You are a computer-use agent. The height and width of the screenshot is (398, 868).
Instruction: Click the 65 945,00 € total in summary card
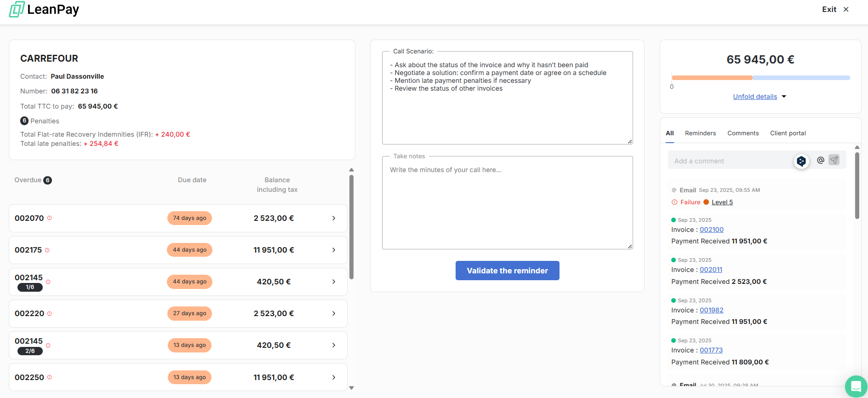[760, 59]
